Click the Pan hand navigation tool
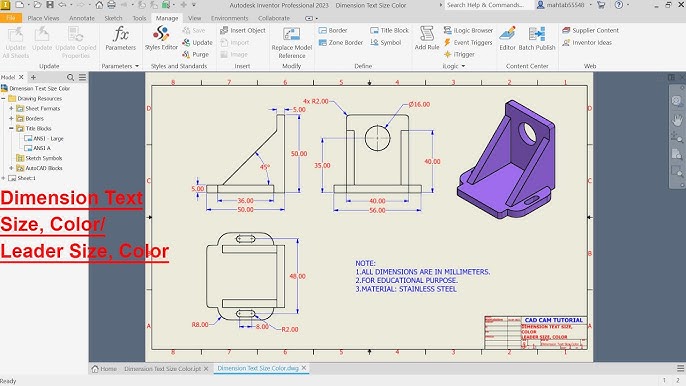This screenshot has width=686, height=386. 677,119
